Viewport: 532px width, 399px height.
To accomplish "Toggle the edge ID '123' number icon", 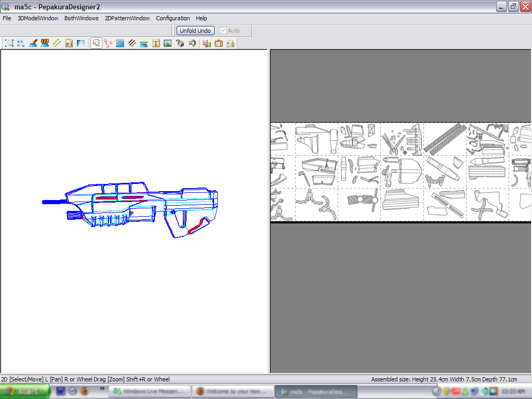I will (45, 43).
